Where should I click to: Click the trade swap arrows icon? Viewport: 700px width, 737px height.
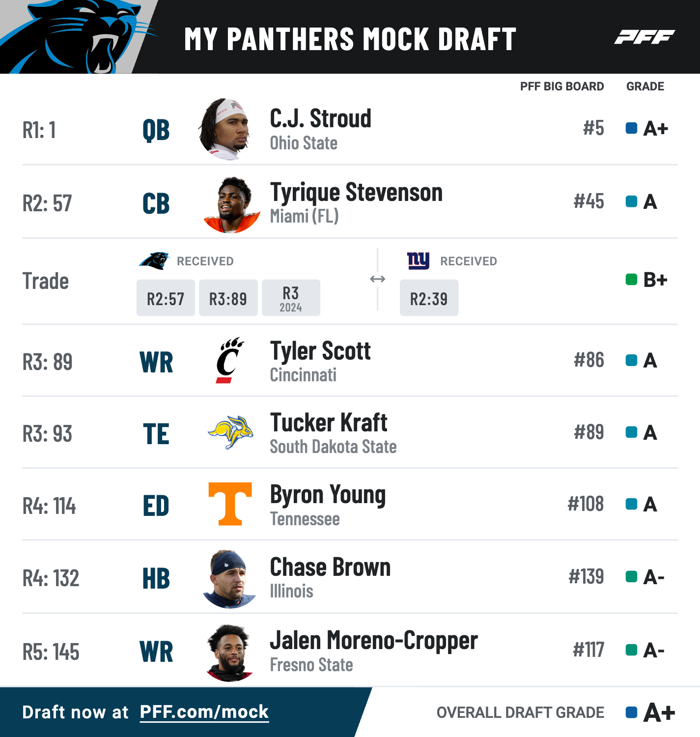pyautogui.click(x=377, y=279)
